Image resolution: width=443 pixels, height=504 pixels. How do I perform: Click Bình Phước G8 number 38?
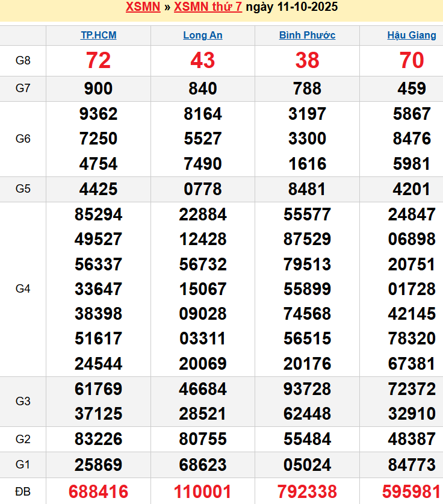point(307,60)
